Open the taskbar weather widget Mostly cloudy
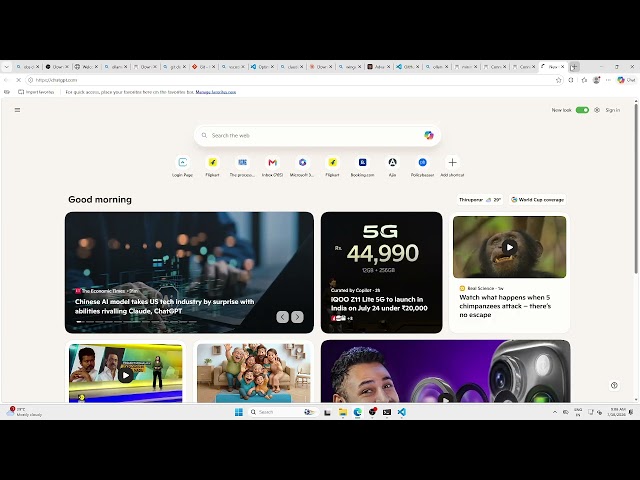This screenshot has height=480, width=640. [x=24, y=412]
